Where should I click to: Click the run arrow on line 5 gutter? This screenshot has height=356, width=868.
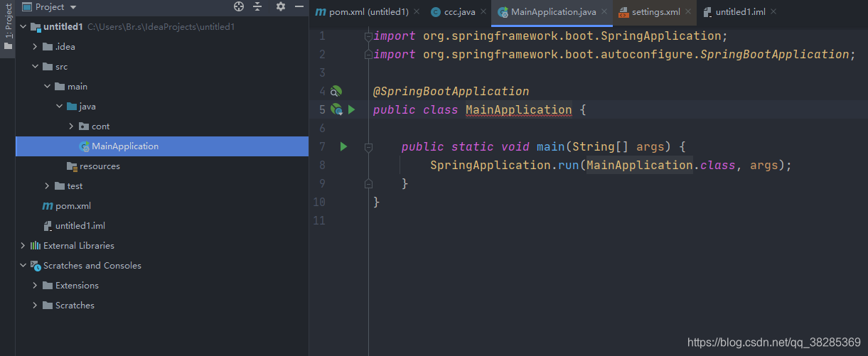pos(351,110)
